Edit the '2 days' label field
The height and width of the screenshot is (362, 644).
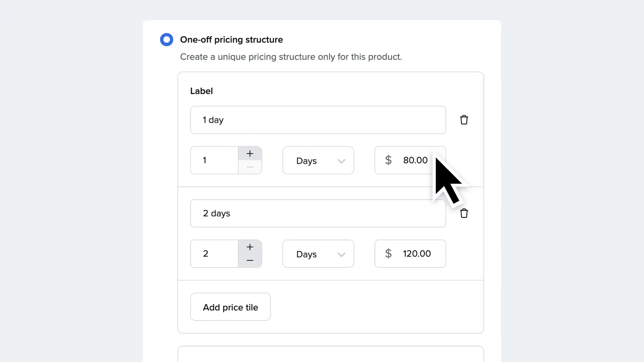click(x=317, y=213)
